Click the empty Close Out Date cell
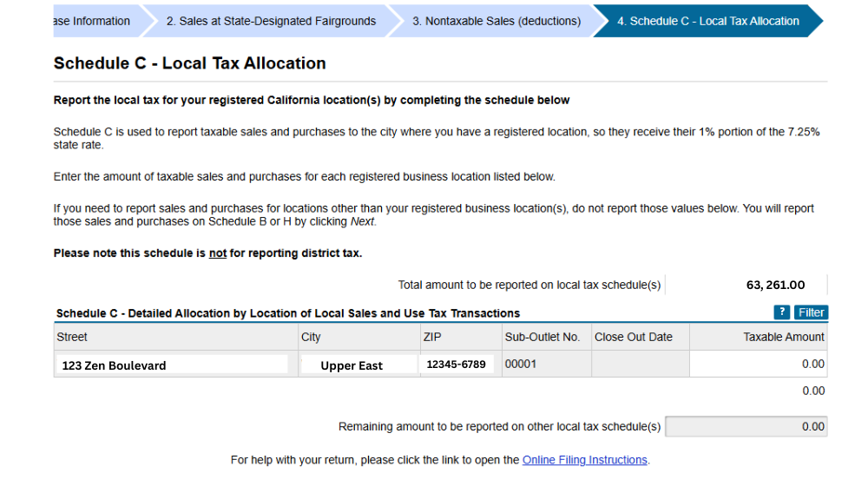The height and width of the screenshot is (486, 868). pyautogui.click(x=640, y=364)
